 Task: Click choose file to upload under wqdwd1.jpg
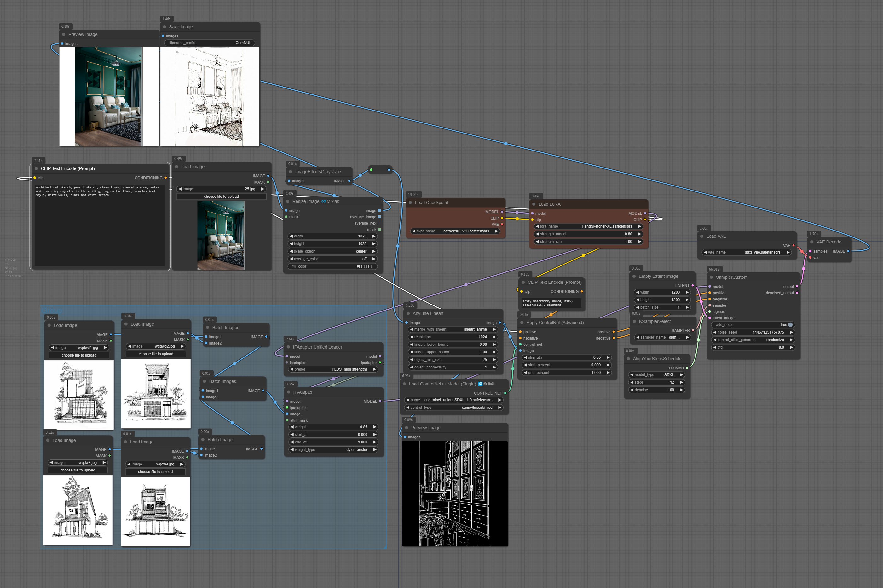[79, 355]
